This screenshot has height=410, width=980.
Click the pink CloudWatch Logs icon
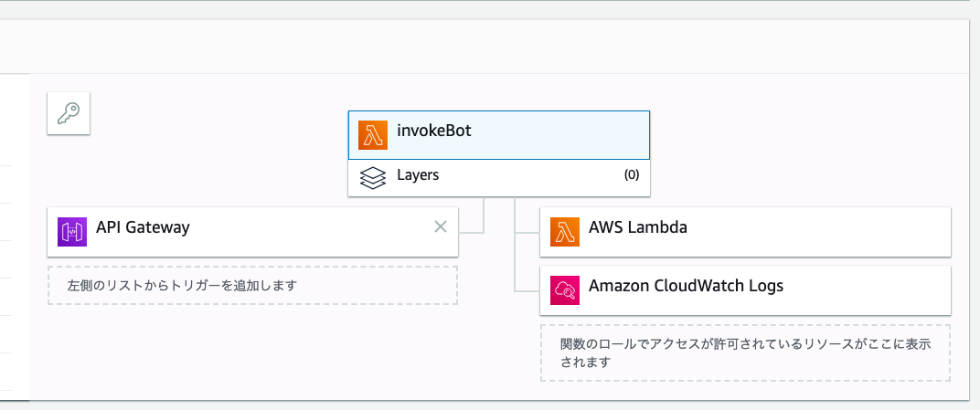[x=565, y=290]
